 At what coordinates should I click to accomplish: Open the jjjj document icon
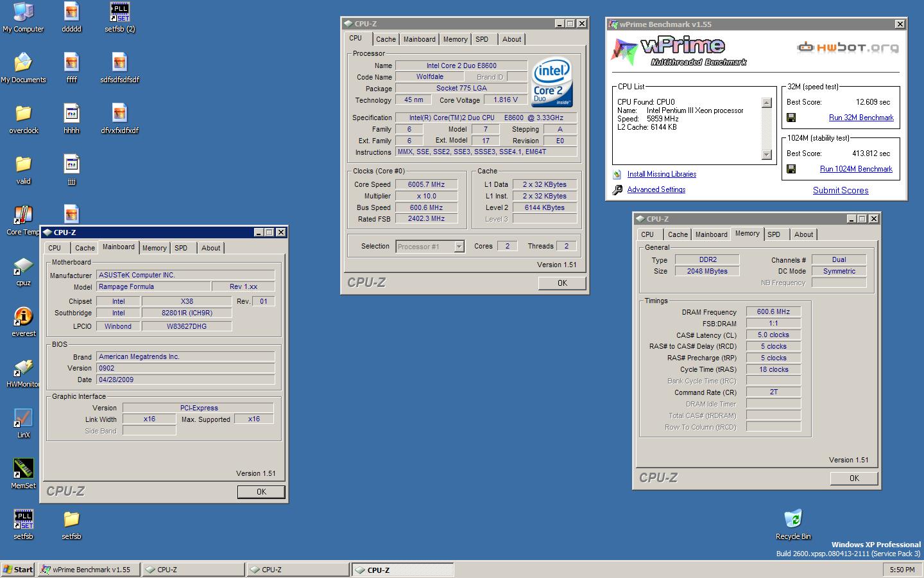coord(71,170)
